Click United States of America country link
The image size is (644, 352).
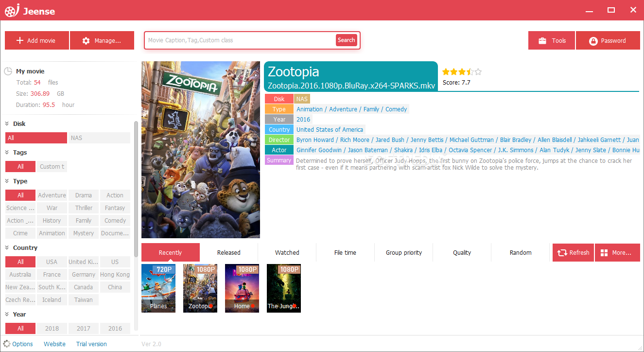(x=330, y=130)
